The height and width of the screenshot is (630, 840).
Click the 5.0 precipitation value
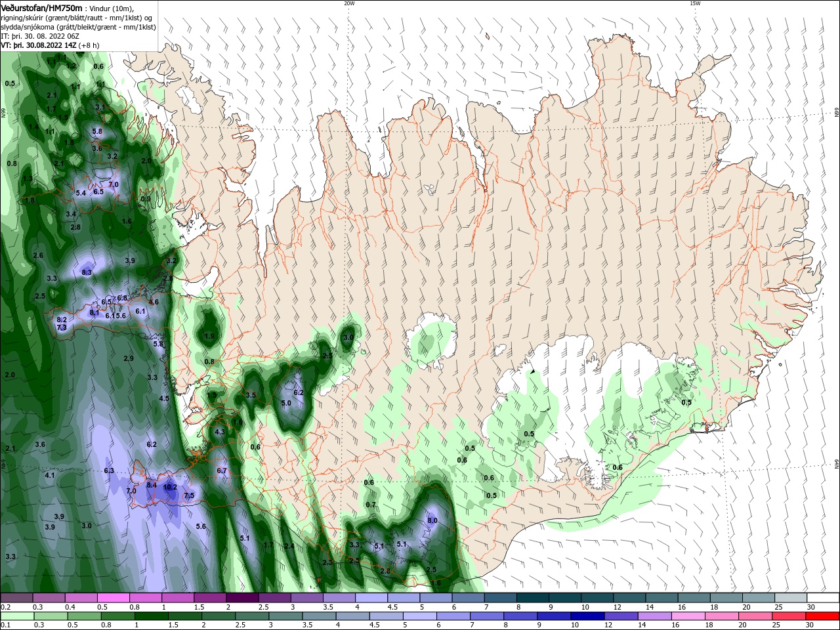[x=286, y=403]
